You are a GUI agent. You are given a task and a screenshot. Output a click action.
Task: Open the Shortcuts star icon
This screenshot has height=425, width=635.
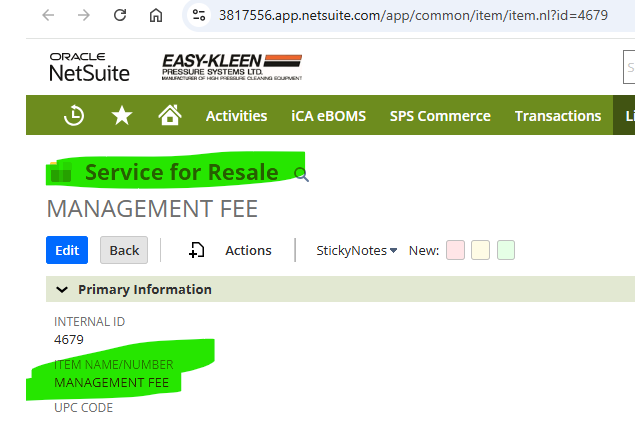tap(121, 115)
